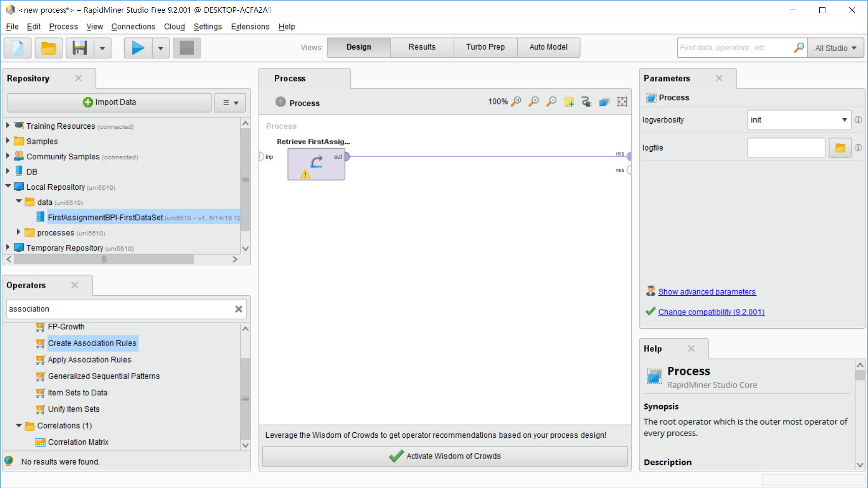This screenshot has width=868, height=488.
Task: Click the Retrieve operator's out port
Action: (347, 157)
